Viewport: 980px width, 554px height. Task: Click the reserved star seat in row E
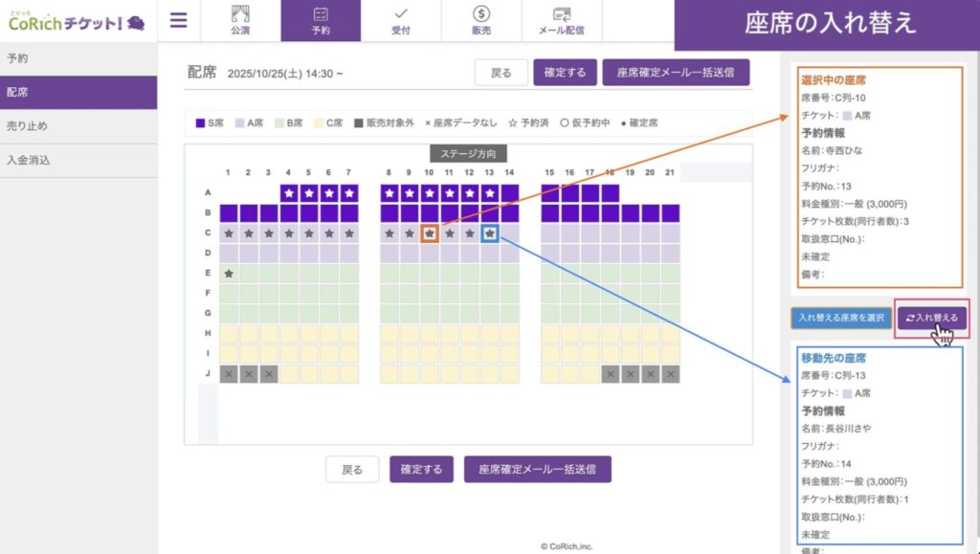pos(229,274)
